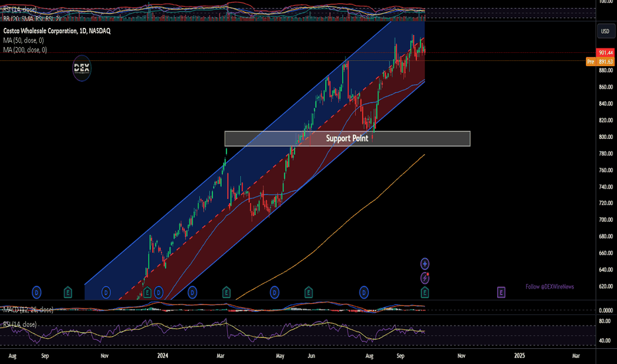The width and height of the screenshot is (617, 364).
Task: Click the 740.00 price axis label
Action: (x=606, y=187)
